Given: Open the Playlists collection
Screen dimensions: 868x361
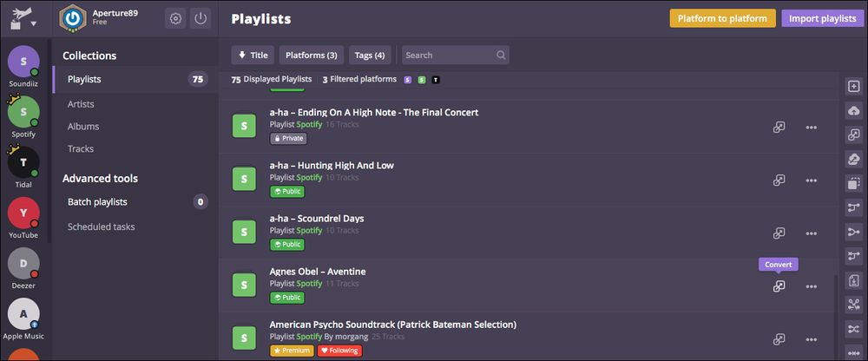Looking at the screenshot, I should [135, 79].
